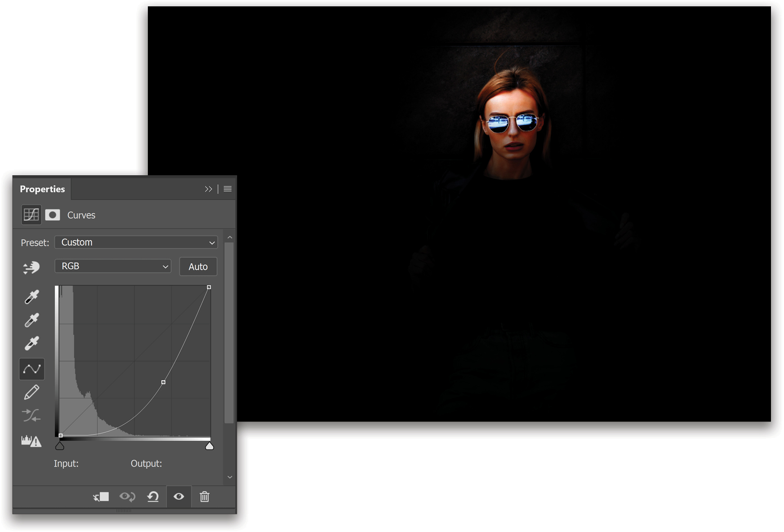This screenshot has height=532, width=784.
Task: Open the Preset dropdown showing Custom
Action: (x=136, y=242)
